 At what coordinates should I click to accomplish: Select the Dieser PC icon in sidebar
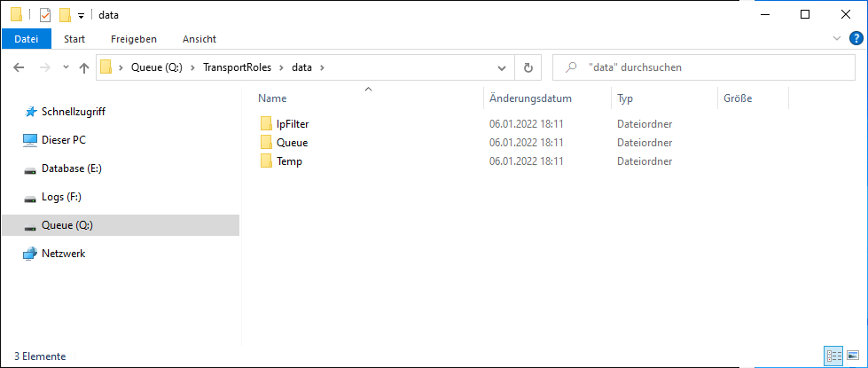(30, 140)
